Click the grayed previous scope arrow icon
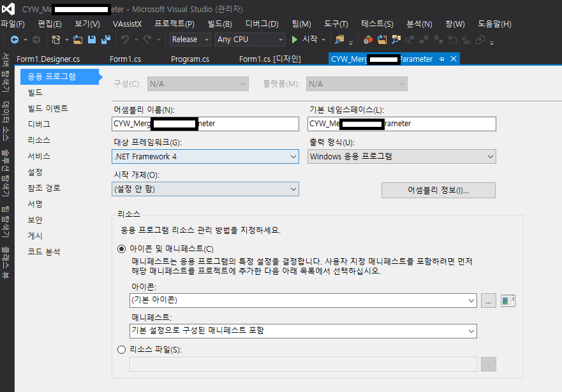The image size is (562, 392). (x=424, y=40)
